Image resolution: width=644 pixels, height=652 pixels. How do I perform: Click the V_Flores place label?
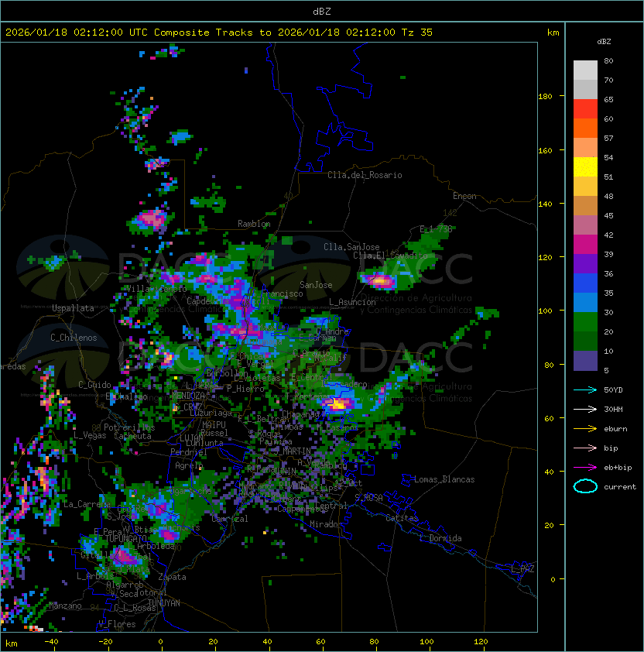point(117,624)
